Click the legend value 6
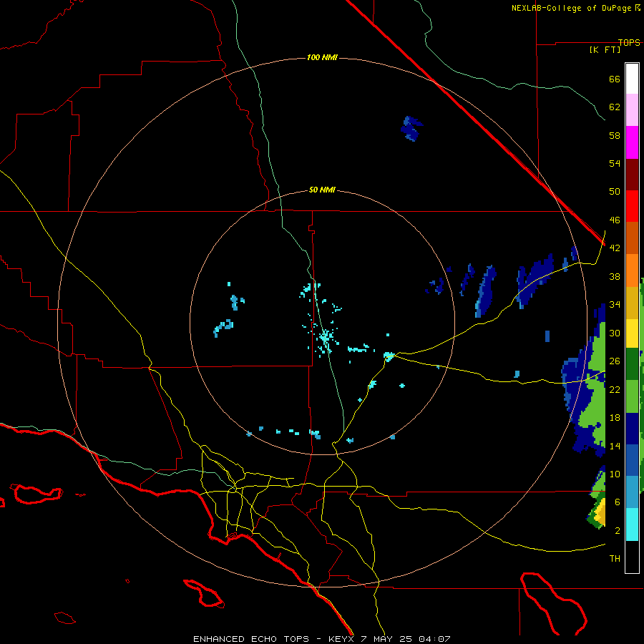Screen dimensions: 644x644 coord(617,502)
